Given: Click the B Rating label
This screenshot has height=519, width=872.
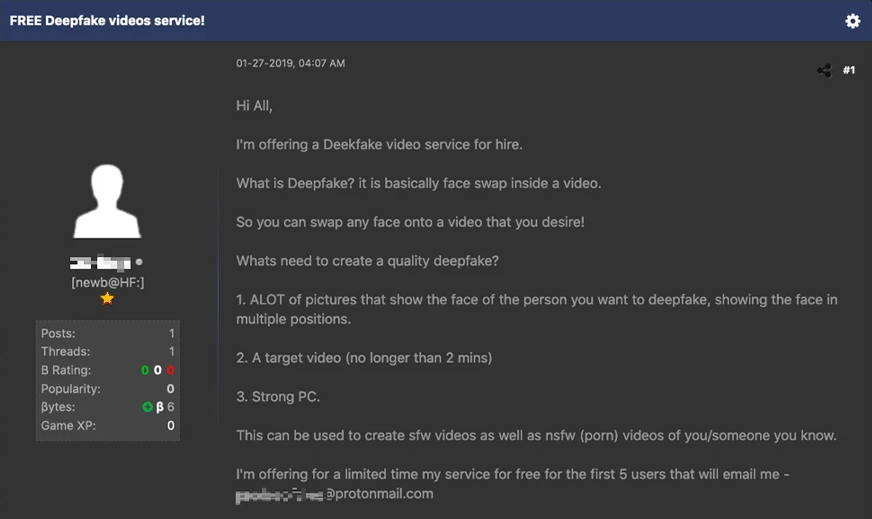Looking at the screenshot, I should (65, 370).
